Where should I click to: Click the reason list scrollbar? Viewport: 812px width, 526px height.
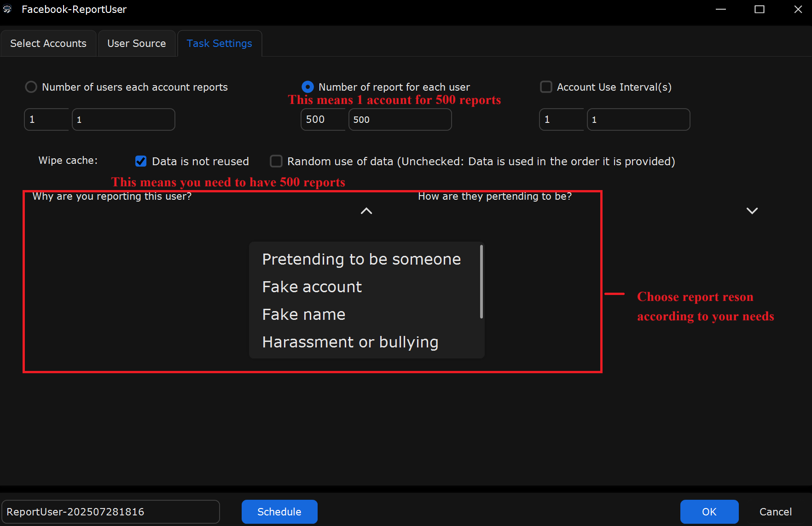tap(481, 282)
